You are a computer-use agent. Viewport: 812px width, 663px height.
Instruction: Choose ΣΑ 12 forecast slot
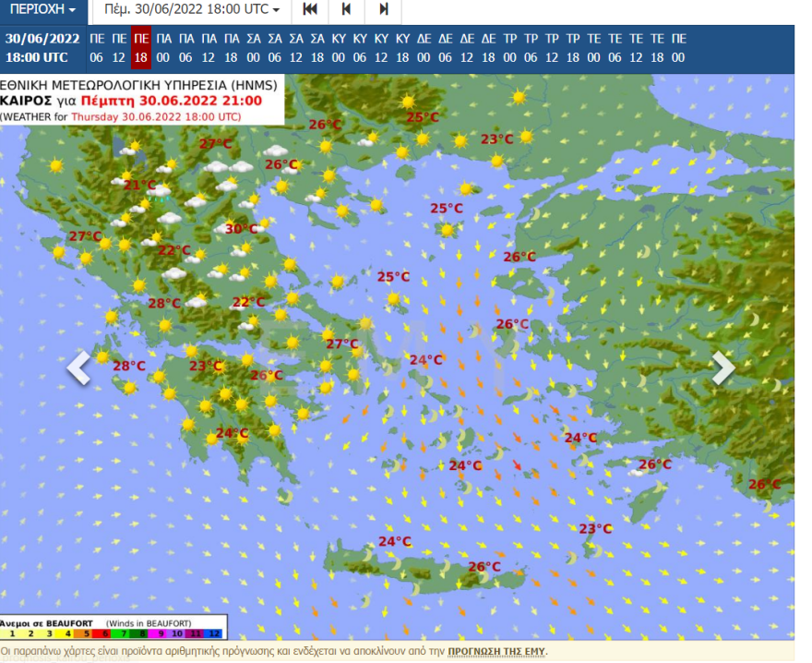coord(296,48)
